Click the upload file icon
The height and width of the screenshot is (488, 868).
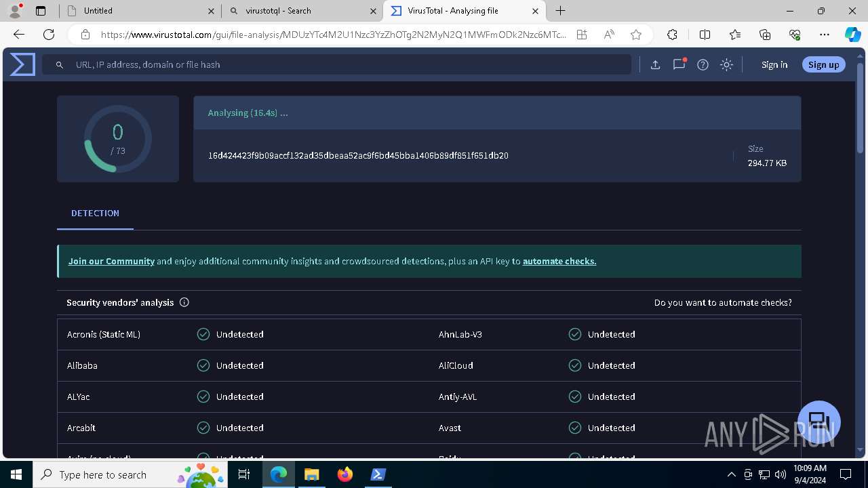[x=655, y=64]
